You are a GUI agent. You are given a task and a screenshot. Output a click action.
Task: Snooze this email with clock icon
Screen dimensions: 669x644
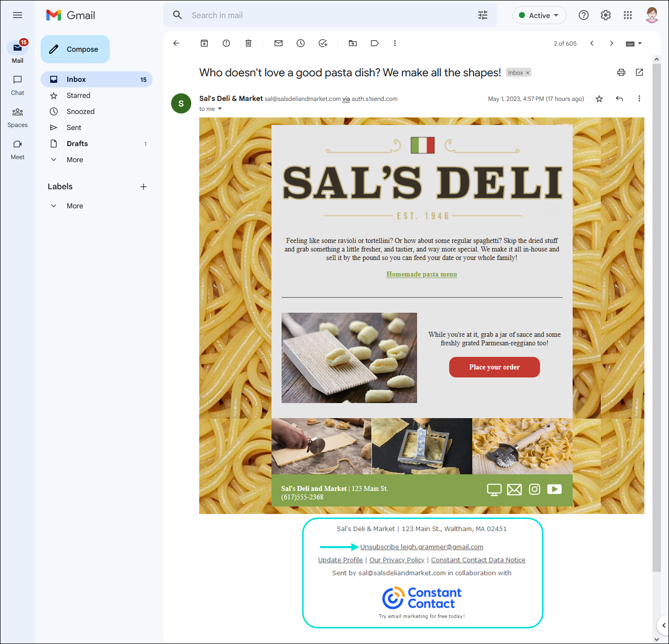(301, 43)
